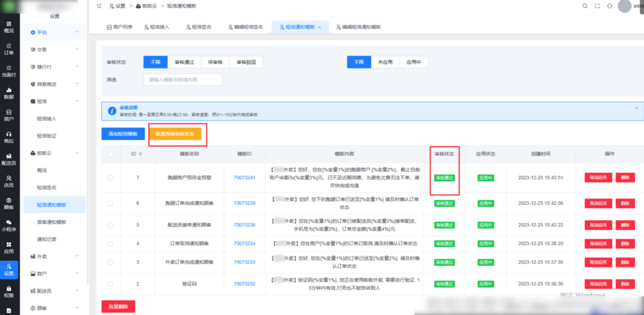The image size is (644, 315).
Task: Expand the 交易 settings group
Action: [54, 49]
